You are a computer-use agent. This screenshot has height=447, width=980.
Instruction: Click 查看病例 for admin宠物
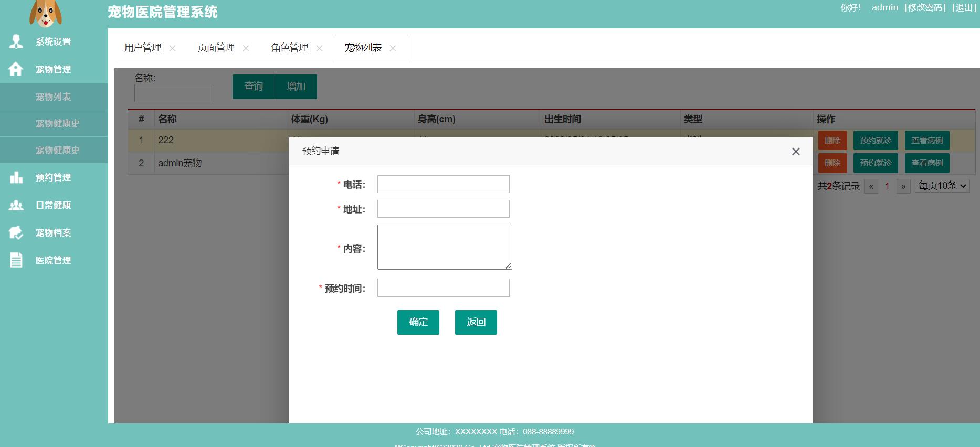pos(927,163)
